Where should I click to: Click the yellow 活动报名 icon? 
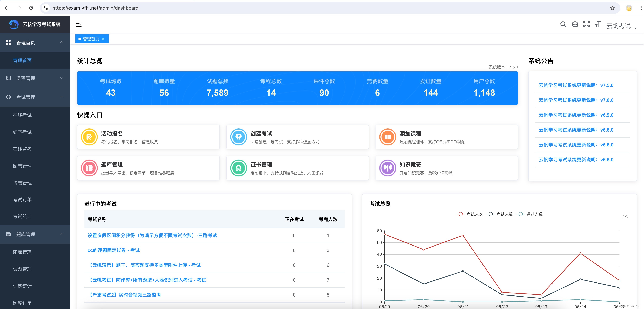coord(89,137)
